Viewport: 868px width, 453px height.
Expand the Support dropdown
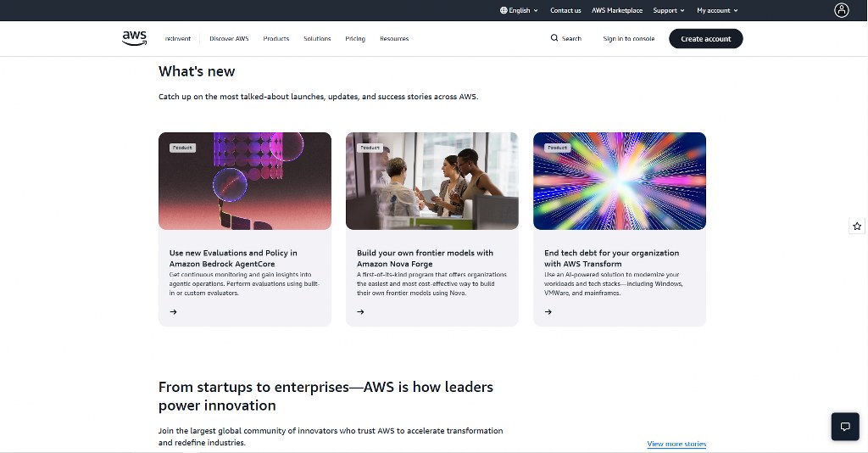point(669,10)
